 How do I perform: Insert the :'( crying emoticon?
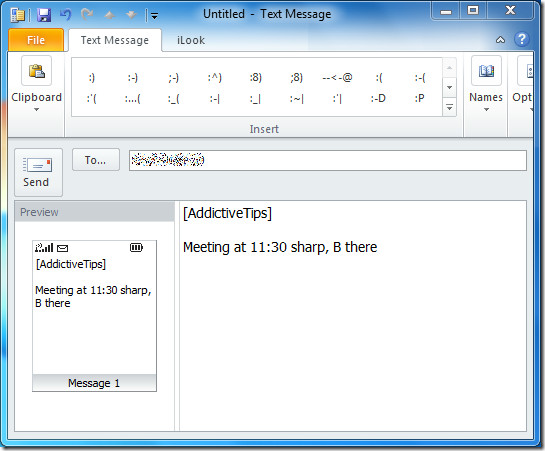click(91, 99)
